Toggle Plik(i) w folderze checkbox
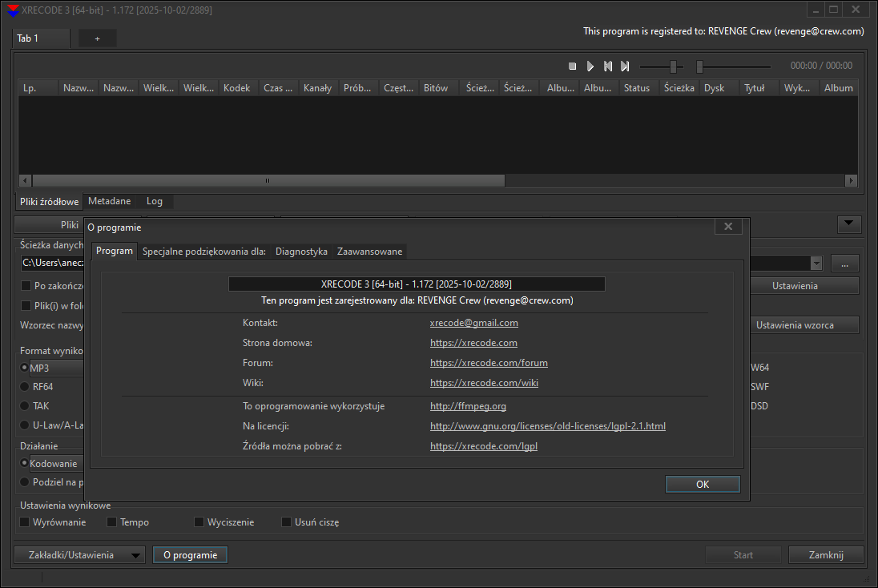 click(x=26, y=306)
